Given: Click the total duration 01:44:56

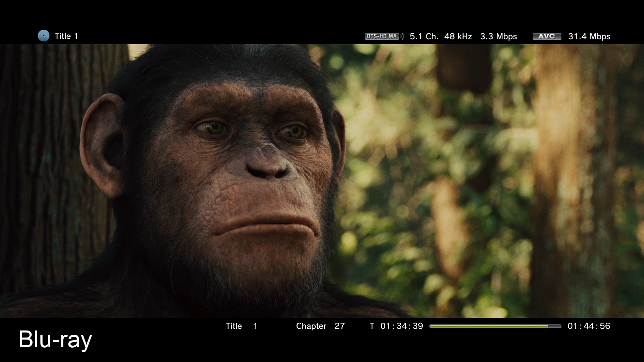Looking at the screenshot, I should point(589,326).
